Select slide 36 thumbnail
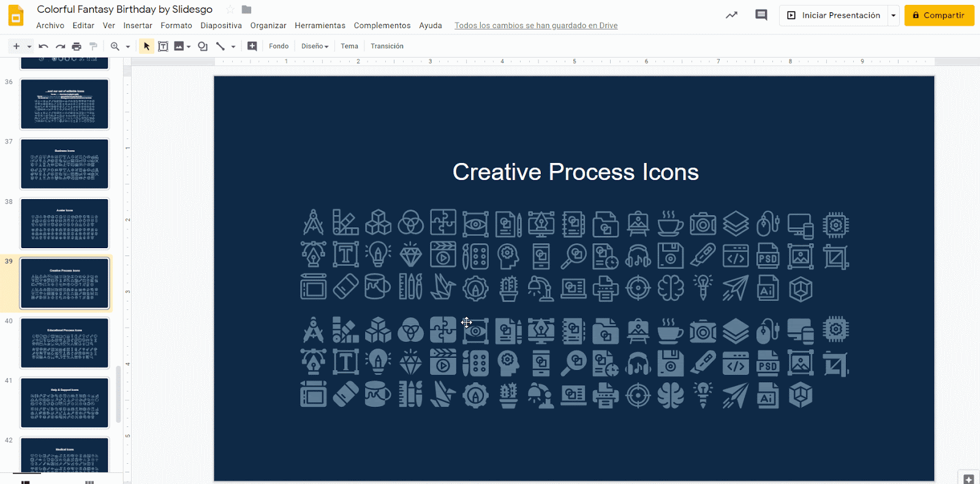Screen dimensions: 980x484 click(64, 104)
